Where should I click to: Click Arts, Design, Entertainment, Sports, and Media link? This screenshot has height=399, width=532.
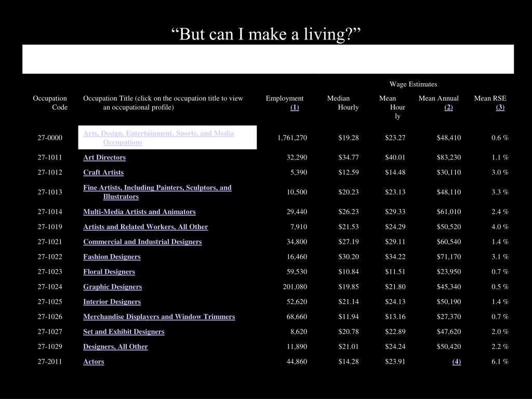click(x=158, y=138)
